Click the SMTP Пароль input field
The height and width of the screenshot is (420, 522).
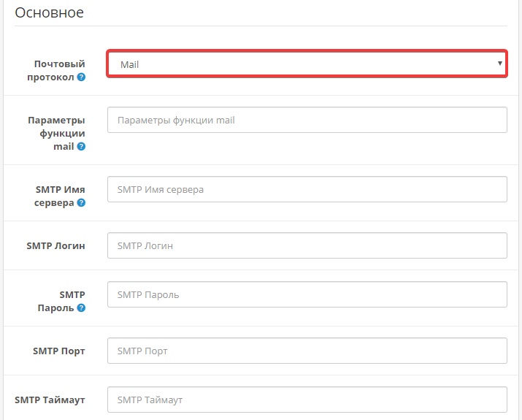tap(307, 294)
